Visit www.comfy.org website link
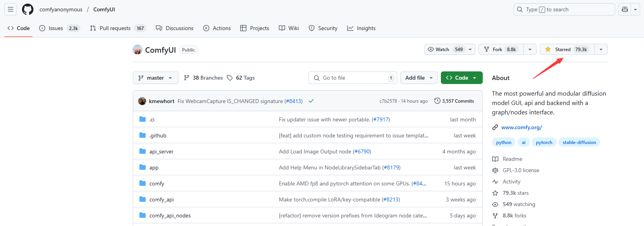The width and height of the screenshot is (644, 226). pyautogui.click(x=521, y=127)
